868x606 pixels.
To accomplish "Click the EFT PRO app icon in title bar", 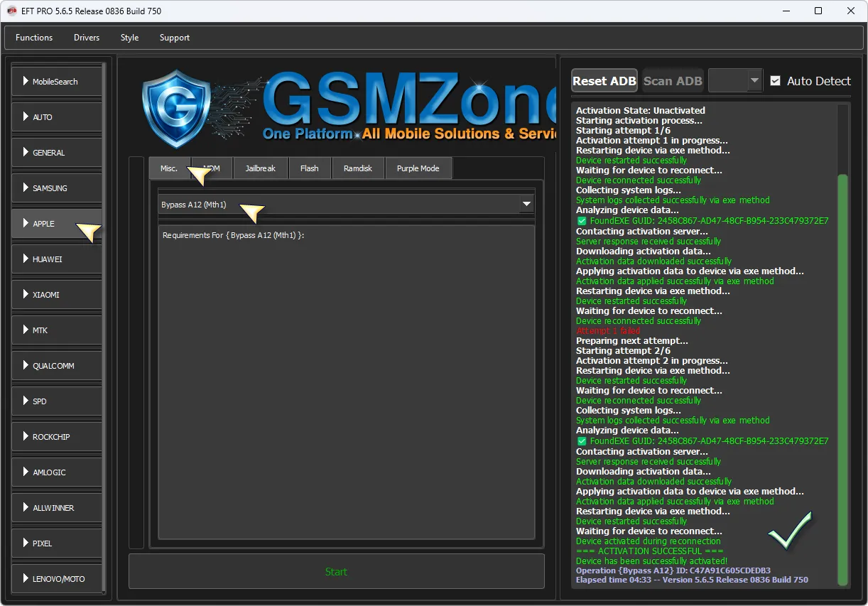I will click(11, 11).
